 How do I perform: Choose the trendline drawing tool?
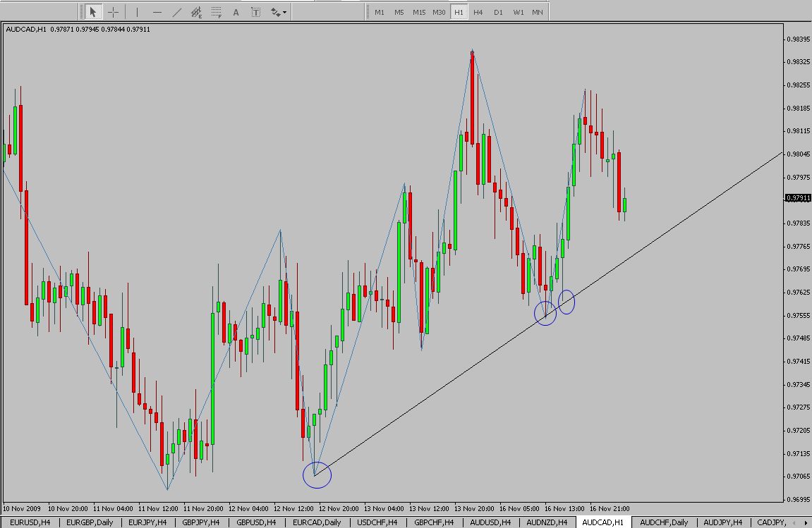point(177,12)
